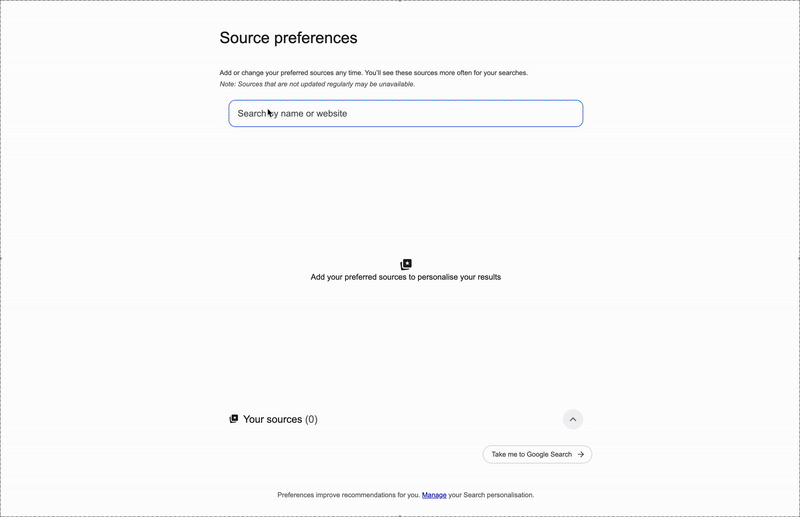Click the arrow icon inside the Google Search button
This screenshot has height=517, width=800.
(x=581, y=454)
